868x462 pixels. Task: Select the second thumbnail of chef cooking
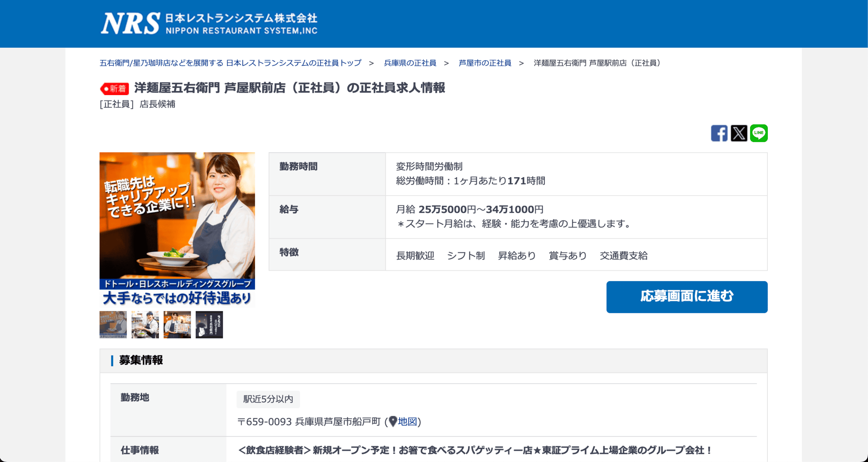[145, 325]
